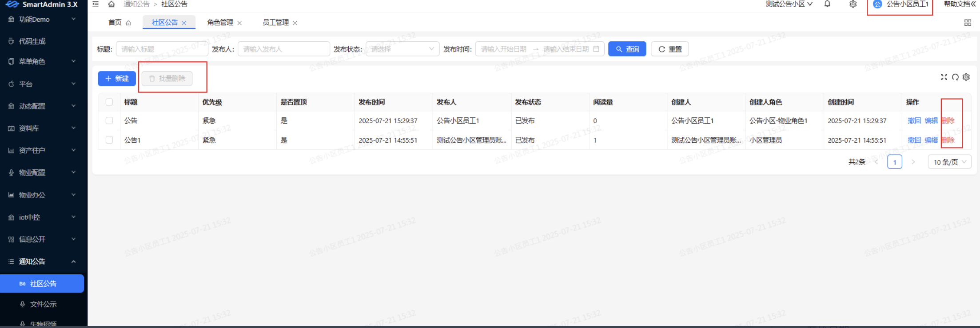Viewport: 980px width, 328px height.
Task: Click 删除 for the 公告1 row
Action: 948,140
